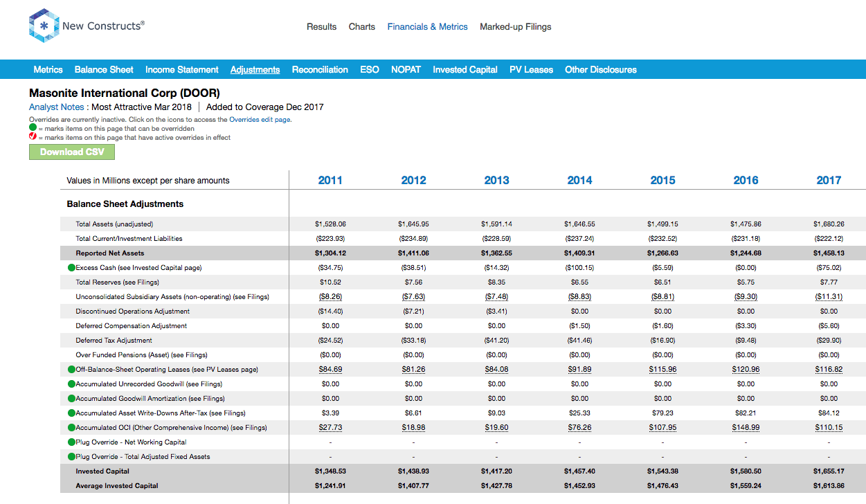This screenshot has width=866, height=504.
Task: Click Total Current/Investment Liabilities 2012 value ($234.89)
Action: pyautogui.click(x=413, y=239)
